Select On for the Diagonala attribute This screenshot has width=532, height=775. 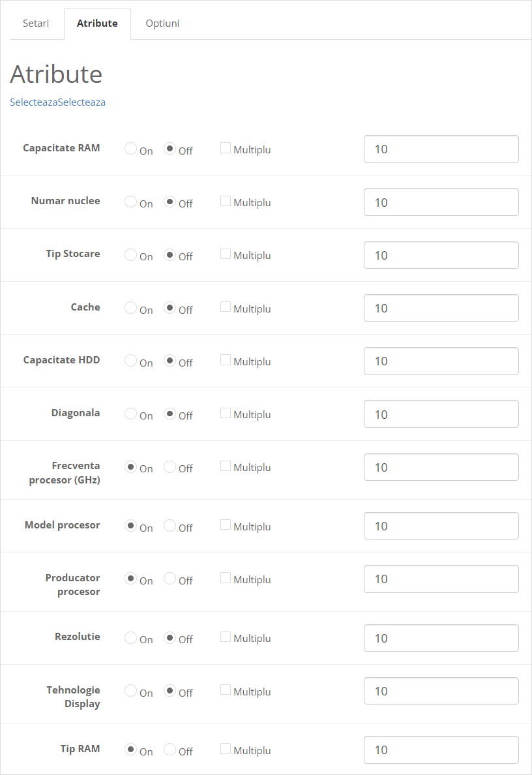(x=130, y=414)
